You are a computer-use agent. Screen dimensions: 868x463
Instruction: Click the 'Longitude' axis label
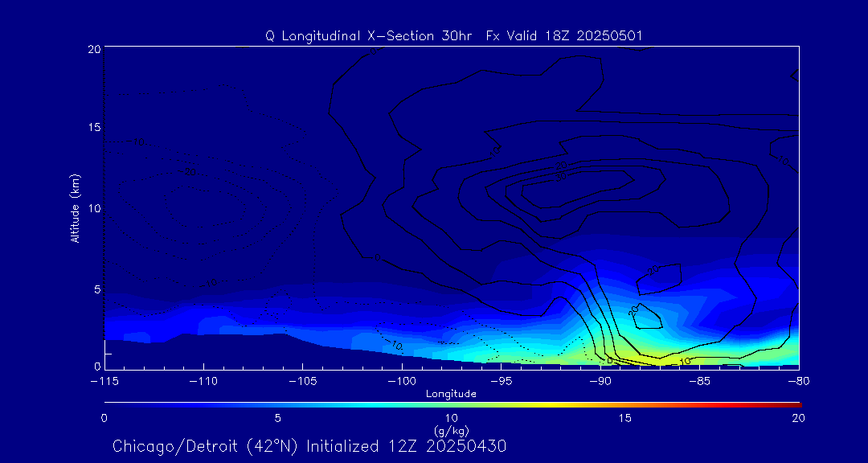coord(451,394)
